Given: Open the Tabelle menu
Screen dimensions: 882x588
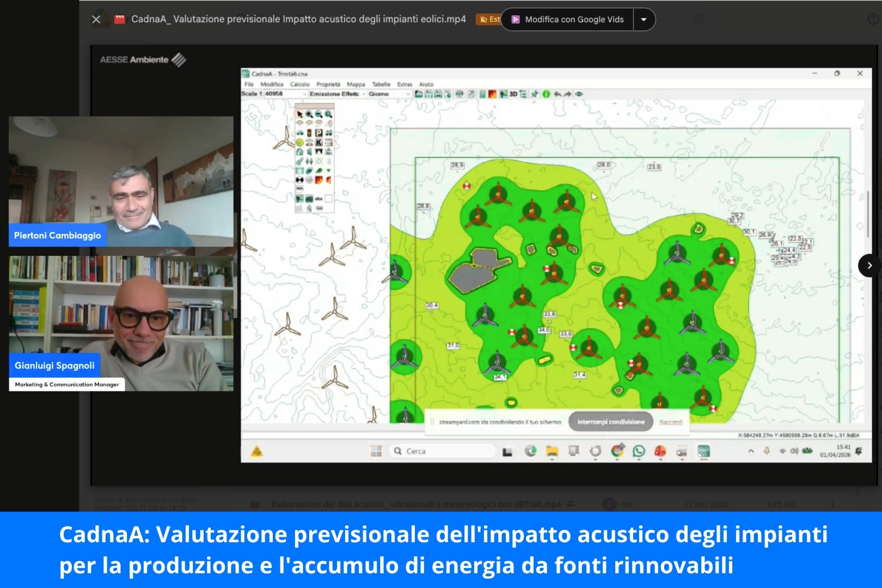Looking at the screenshot, I should tap(381, 84).
